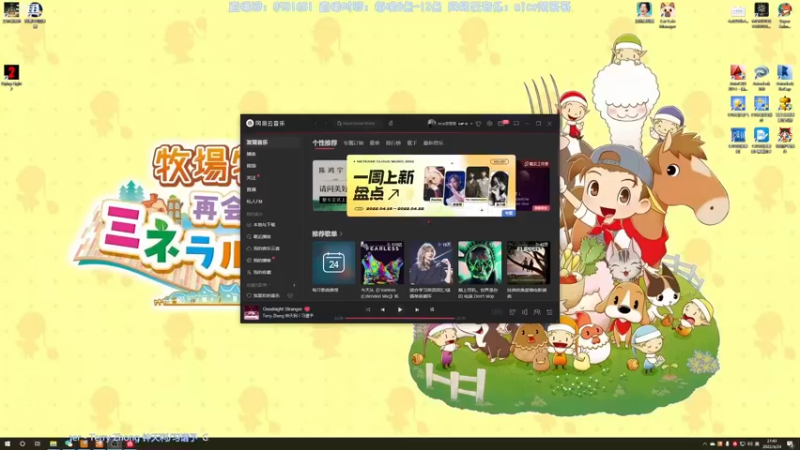Image resolution: width=800 pixels, height=450 pixels.
Task: Open listen-to-identify song microphone icon
Action: pos(391,123)
